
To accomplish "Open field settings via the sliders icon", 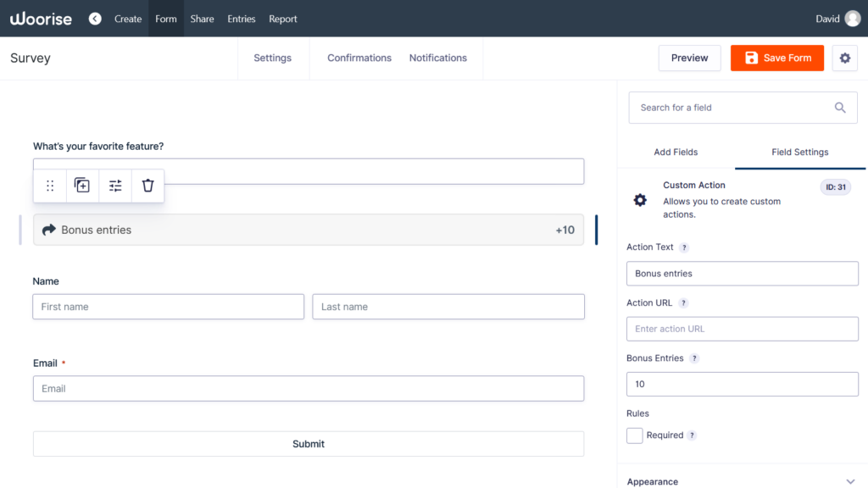I will (x=115, y=186).
